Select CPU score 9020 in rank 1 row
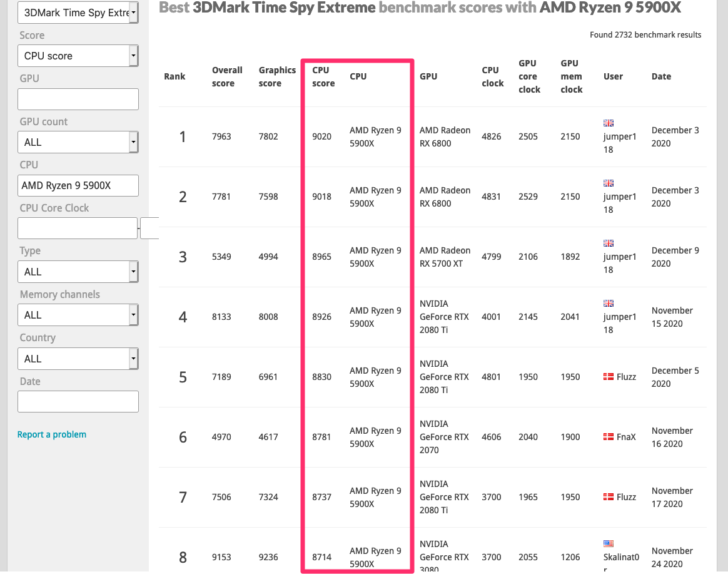728x574 pixels. coord(321,136)
